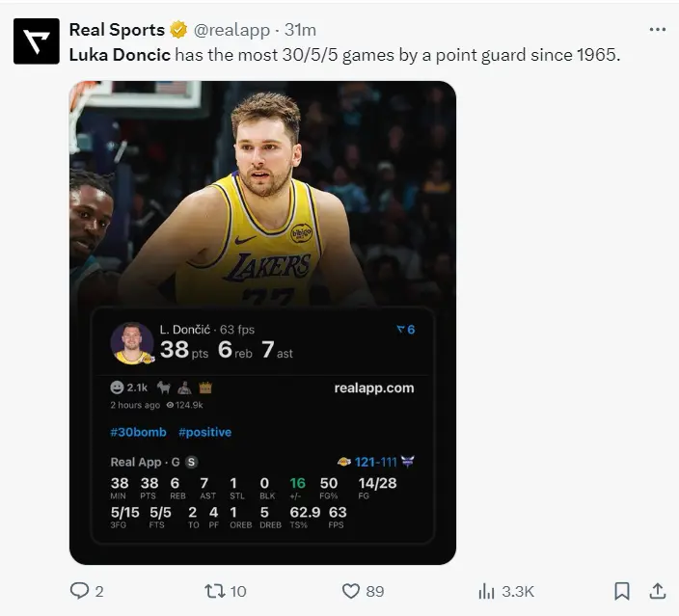Bookmark this tweet
The width and height of the screenshot is (679, 616).
(x=622, y=591)
